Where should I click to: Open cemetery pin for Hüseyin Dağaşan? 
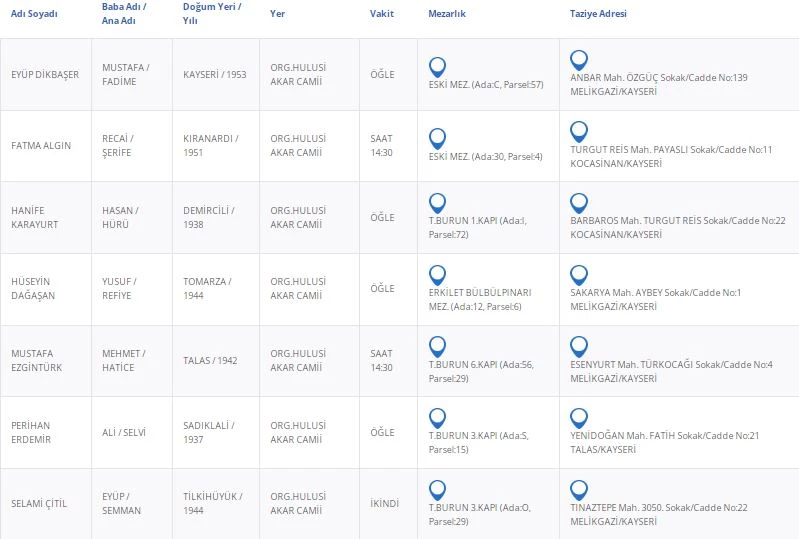click(x=436, y=275)
